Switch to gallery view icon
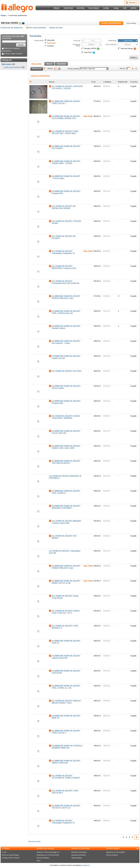The height and width of the screenshot is (868, 140). tap(59, 69)
